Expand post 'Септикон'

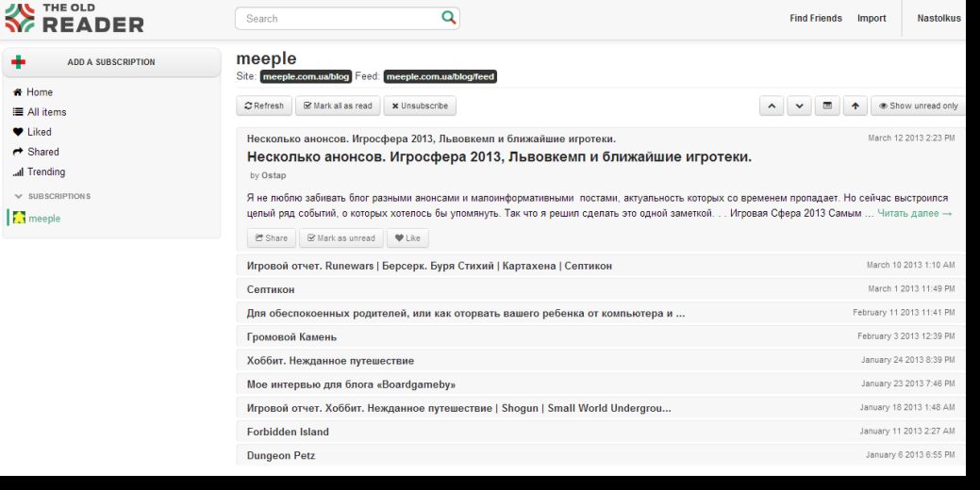tap(601, 289)
